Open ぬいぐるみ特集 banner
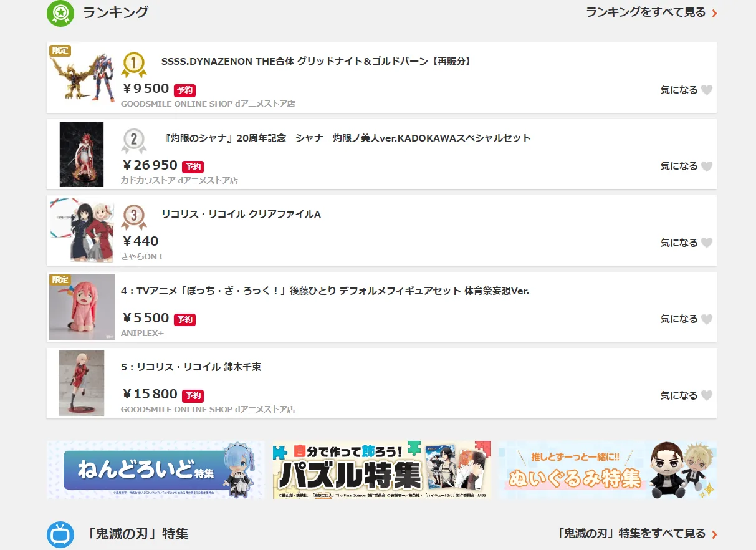This screenshot has width=756, height=550. pos(608,470)
